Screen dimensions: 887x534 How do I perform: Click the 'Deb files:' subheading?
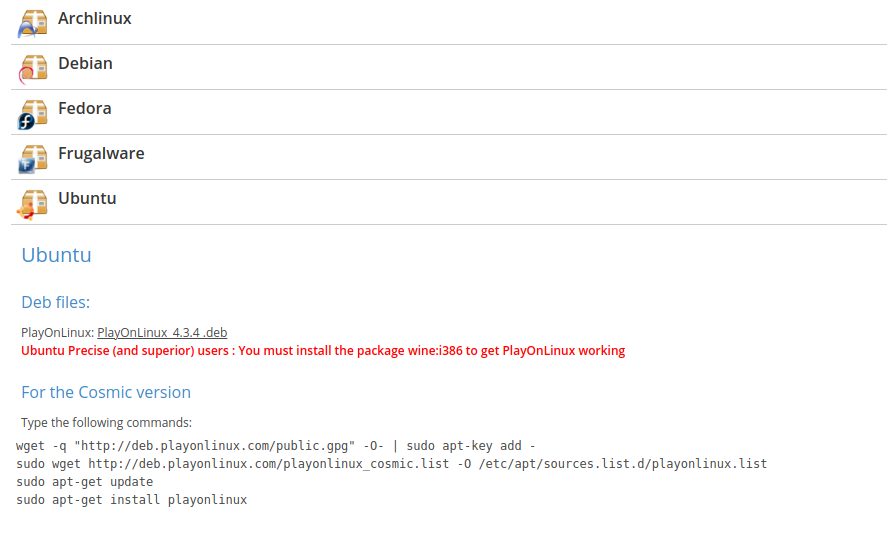pos(56,302)
